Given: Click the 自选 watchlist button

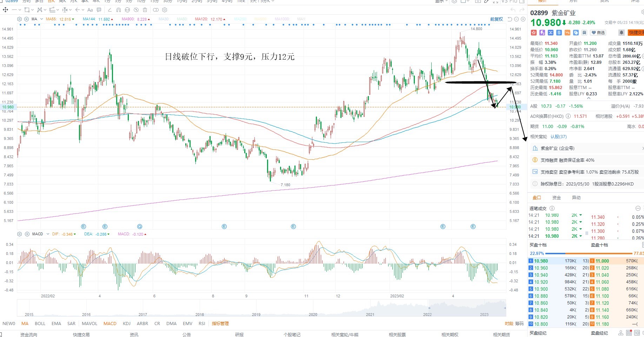Looking at the screenshot, I should tap(598, 33).
